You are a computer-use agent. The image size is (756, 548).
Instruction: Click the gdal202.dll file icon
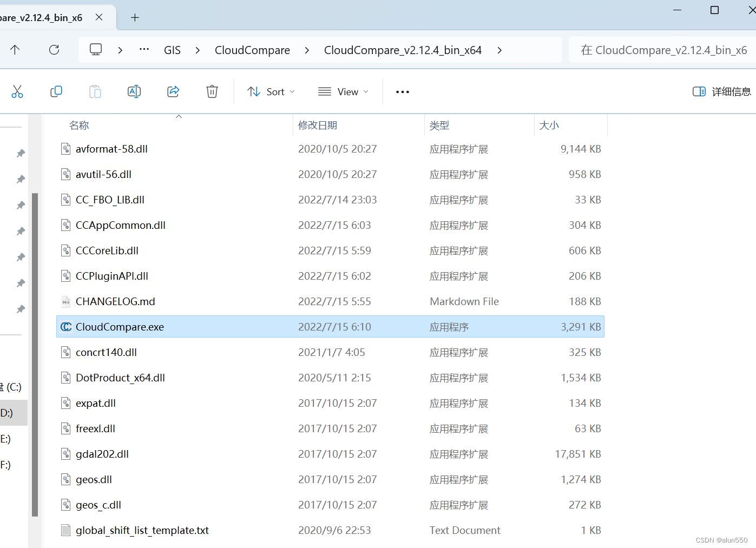pos(66,454)
